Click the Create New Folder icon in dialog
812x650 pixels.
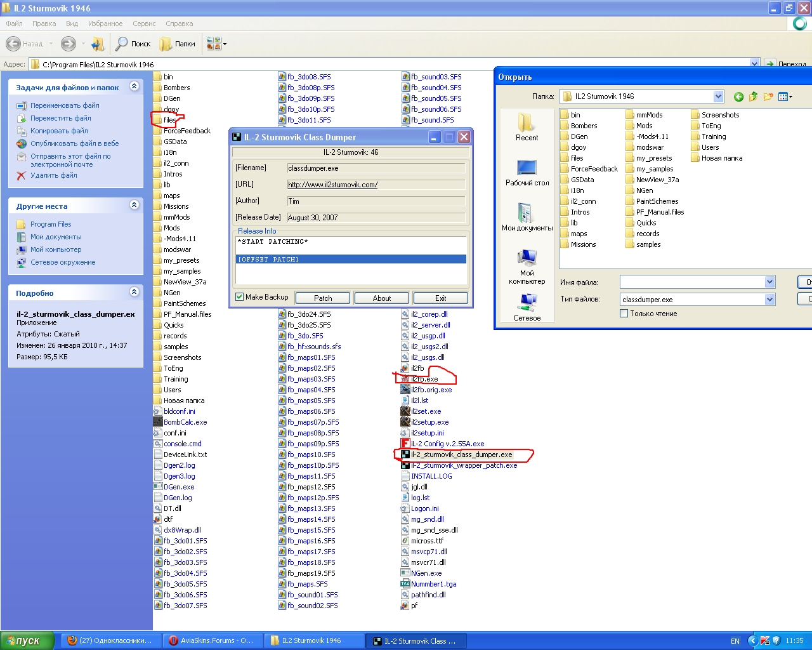[768, 96]
